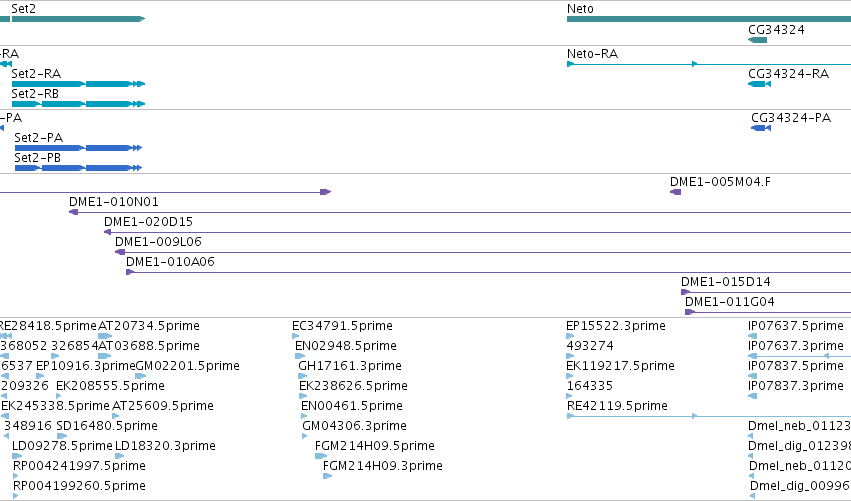Click the EP10916.3prime EST glyph
Screen dimensions: 851x501
(x=40, y=376)
